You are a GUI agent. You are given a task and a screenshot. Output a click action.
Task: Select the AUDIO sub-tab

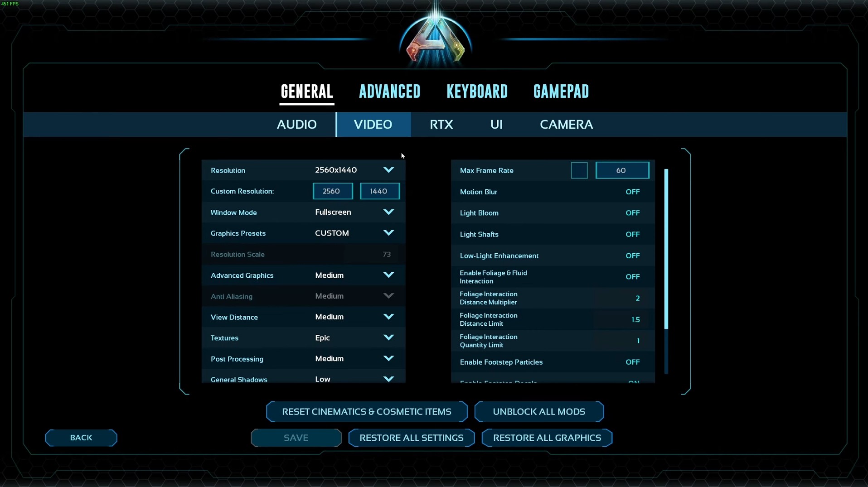(297, 125)
